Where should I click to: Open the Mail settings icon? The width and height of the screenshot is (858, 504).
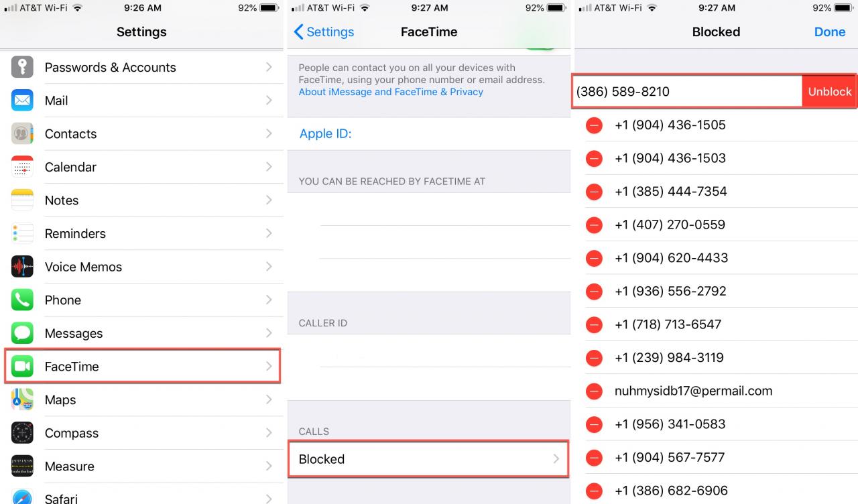coord(22,101)
